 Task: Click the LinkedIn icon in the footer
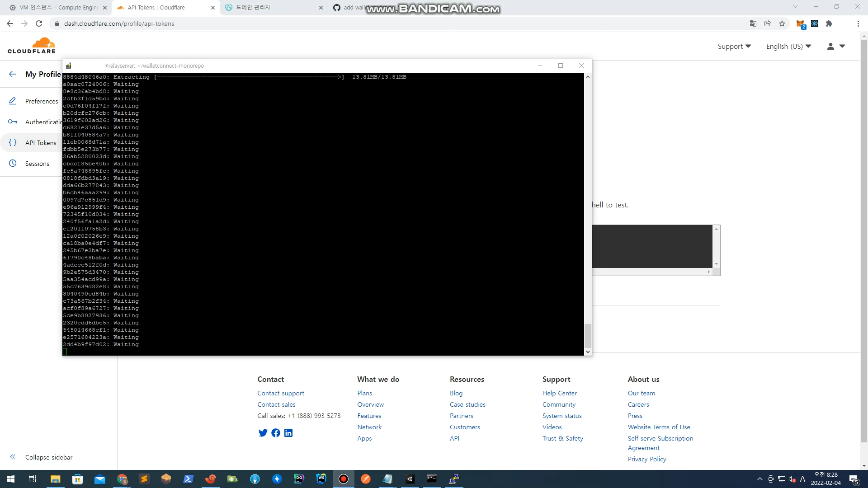pyautogui.click(x=288, y=433)
